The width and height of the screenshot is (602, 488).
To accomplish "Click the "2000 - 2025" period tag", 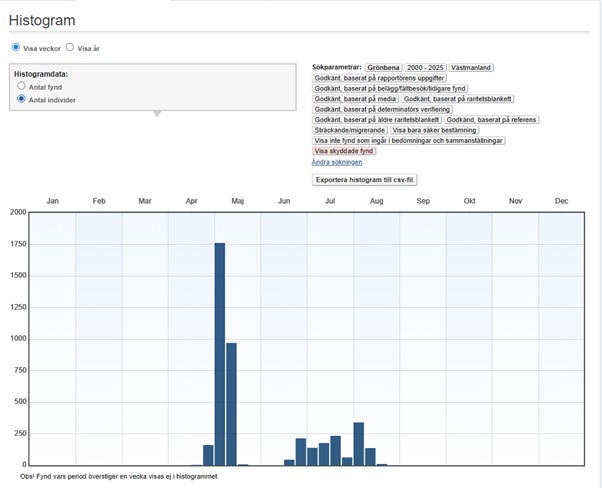I will (426, 67).
